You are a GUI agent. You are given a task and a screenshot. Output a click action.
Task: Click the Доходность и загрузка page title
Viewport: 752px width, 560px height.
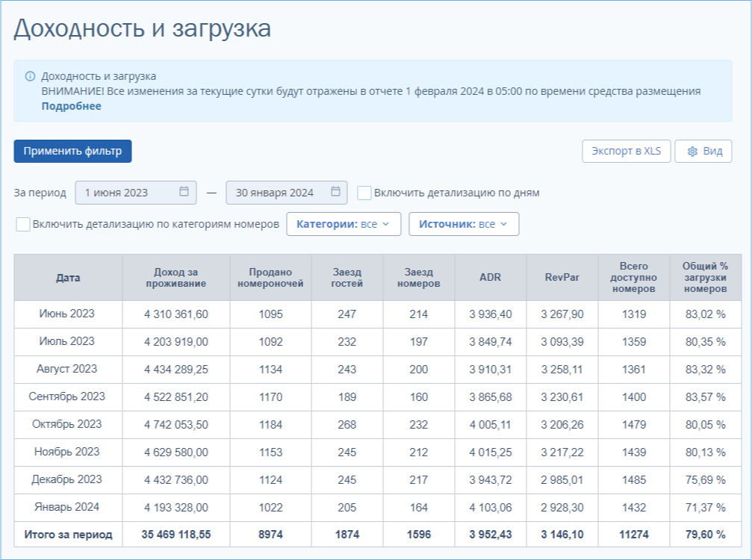(143, 28)
